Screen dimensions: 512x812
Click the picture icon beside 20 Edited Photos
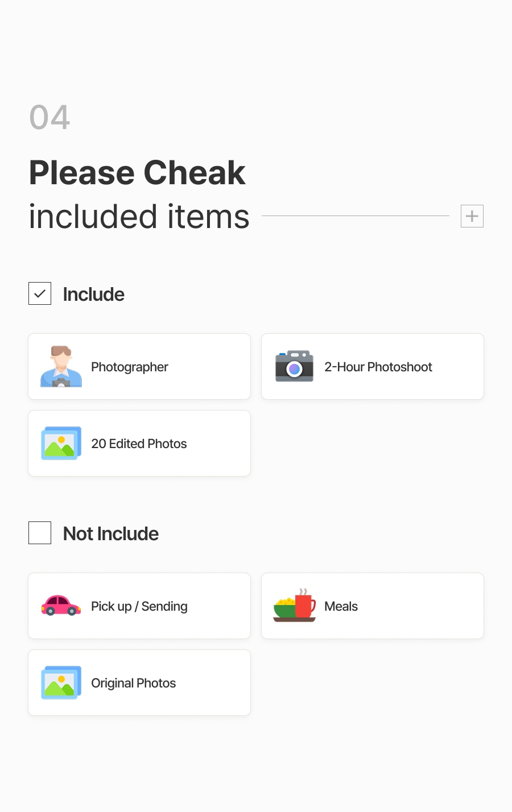pos(61,443)
